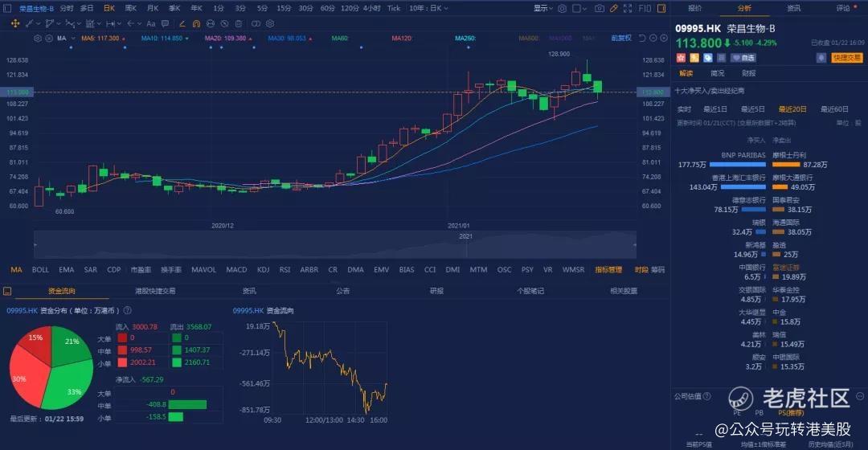This screenshot has width=868, height=450.
Task: Click the 113.800 current price
Action: point(698,43)
